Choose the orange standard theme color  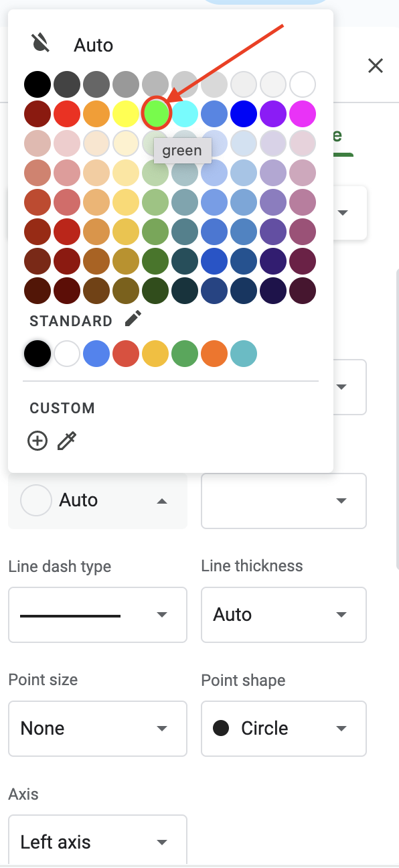point(214,353)
